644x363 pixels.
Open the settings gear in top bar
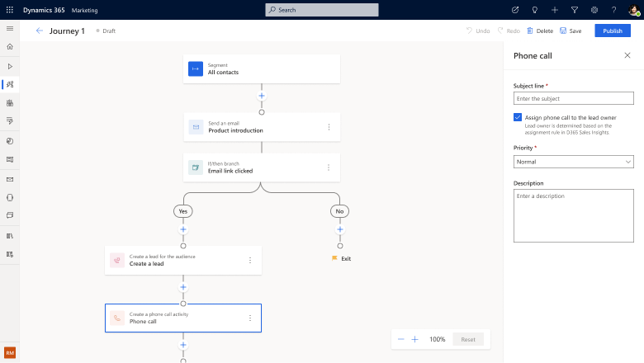[594, 10]
